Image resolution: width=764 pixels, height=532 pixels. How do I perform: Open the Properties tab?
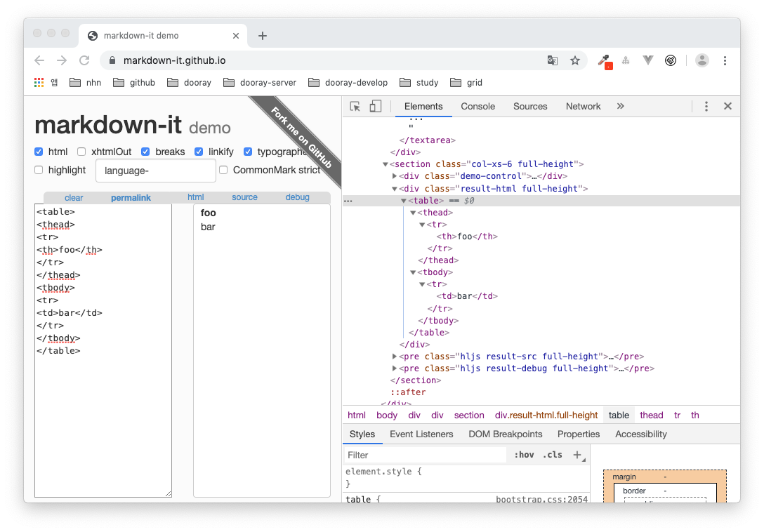(x=579, y=434)
